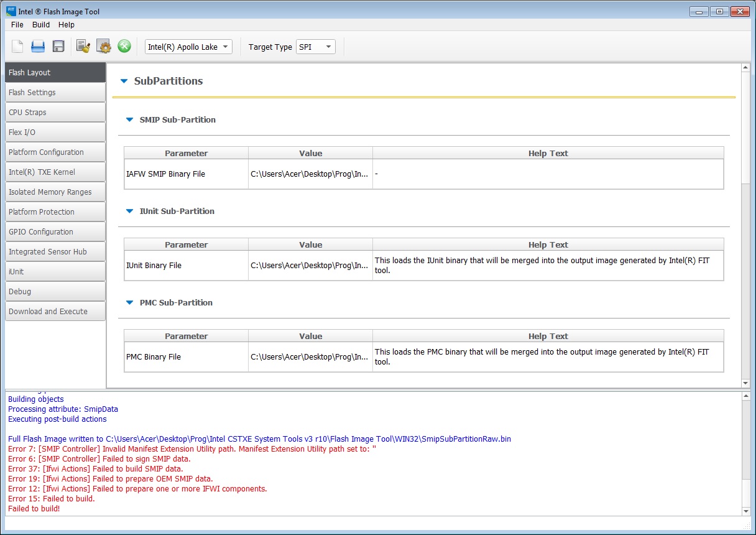This screenshot has height=535, width=756.
Task: Click the gear build image icon
Action: point(104,46)
